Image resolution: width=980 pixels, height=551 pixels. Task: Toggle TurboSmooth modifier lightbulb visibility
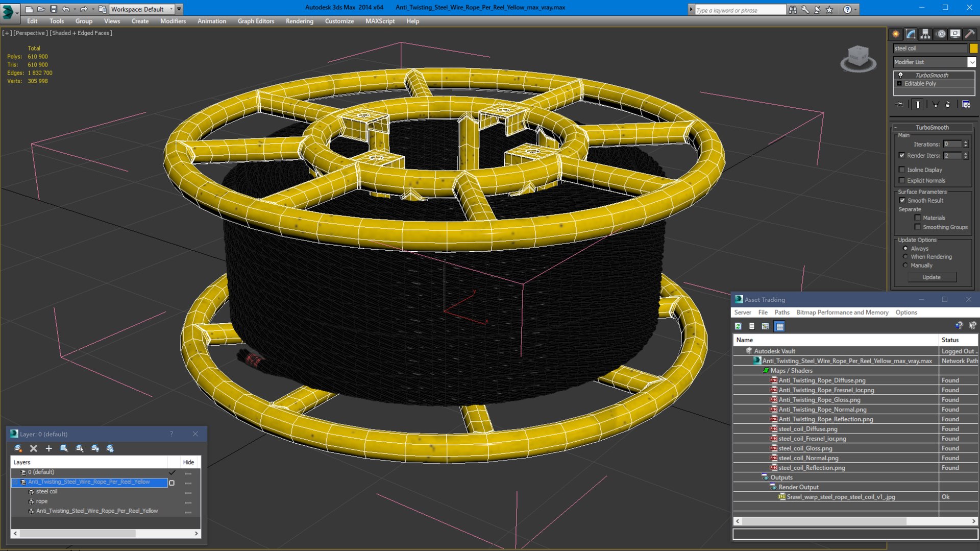pos(900,75)
